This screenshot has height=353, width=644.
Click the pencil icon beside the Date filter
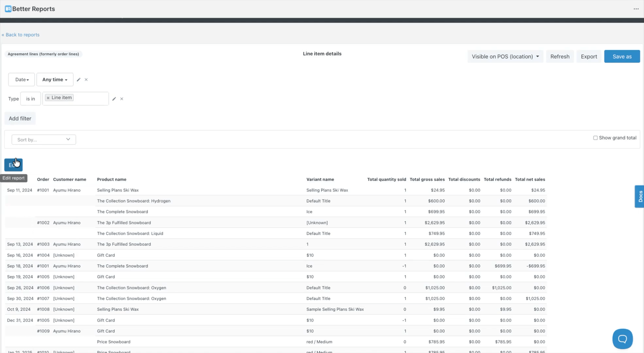pyautogui.click(x=78, y=79)
